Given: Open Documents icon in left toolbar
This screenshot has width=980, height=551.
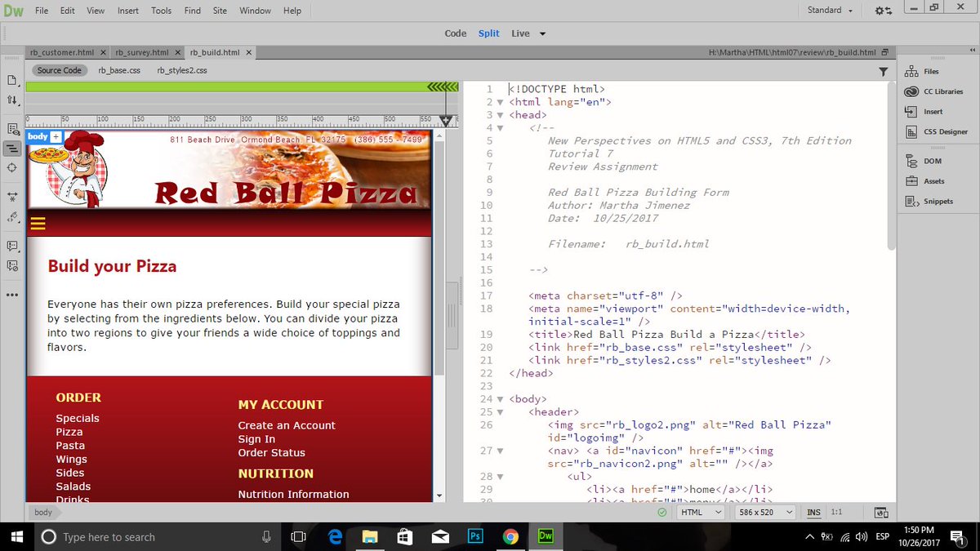Looking at the screenshot, I should [12, 81].
